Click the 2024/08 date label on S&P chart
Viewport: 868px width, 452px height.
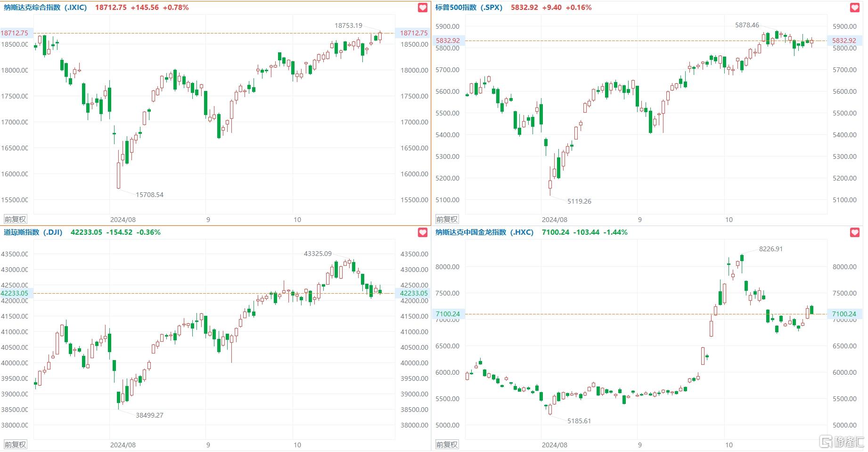coord(555,220)
